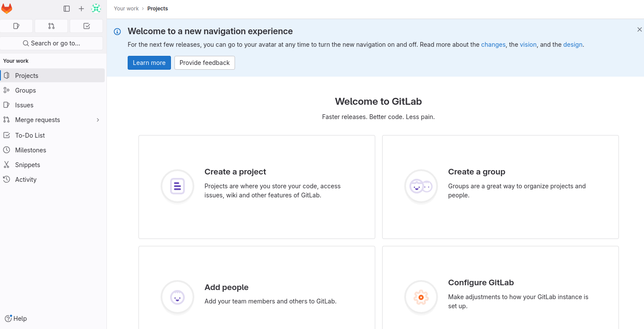The image size is (644, 329).
Task: Open the Milestones clock icon item
Action: point(6,150)
